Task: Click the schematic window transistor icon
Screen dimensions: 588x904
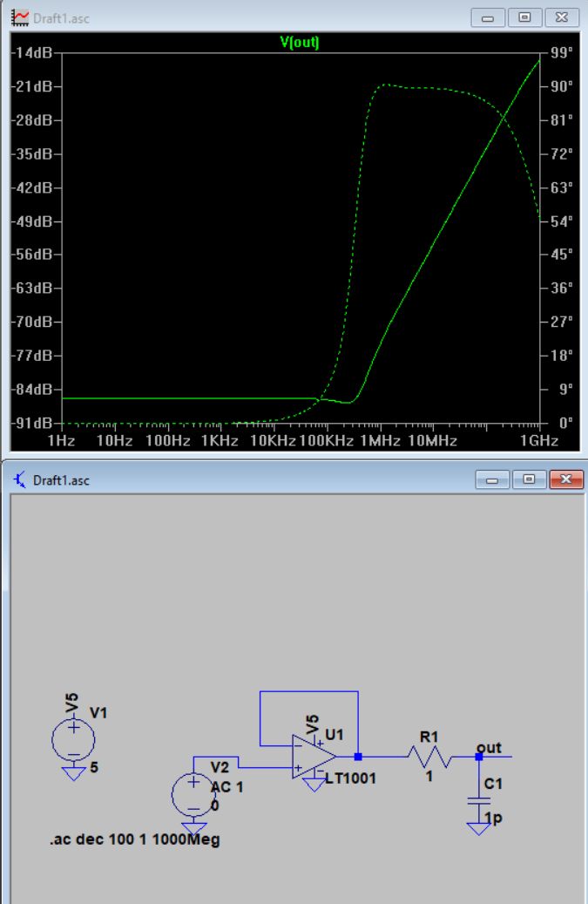Action: pos(20,479)
